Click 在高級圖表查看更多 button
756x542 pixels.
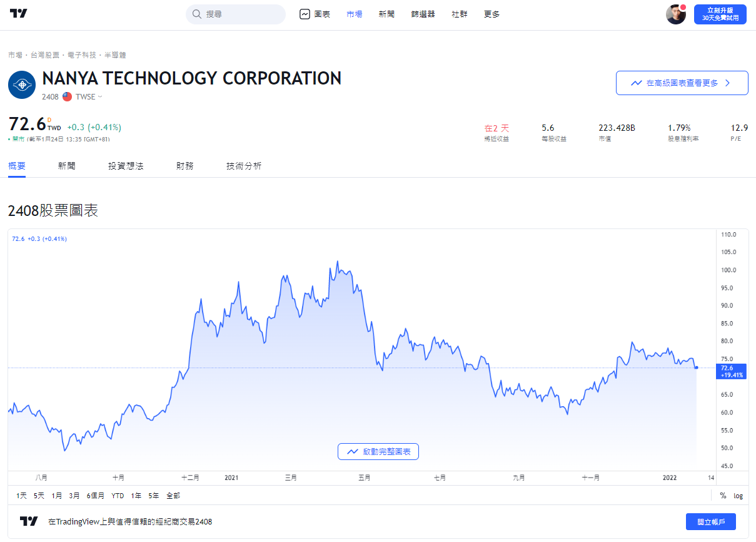click(x=682, y=83)
